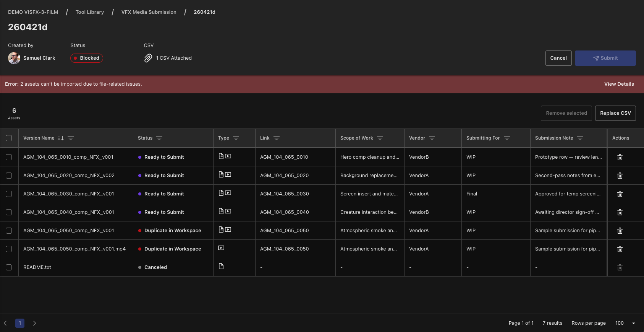Open the Status column filter icon
This screenshot has width=644, height=332.
pyautogui.click(x=159, y=138)
